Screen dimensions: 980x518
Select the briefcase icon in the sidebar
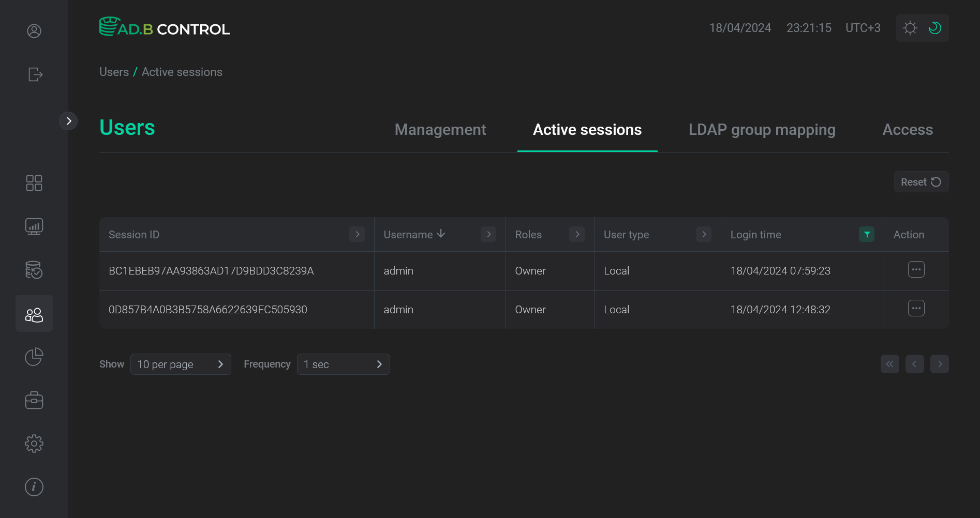pyautogui.click(x=34, y=400)
